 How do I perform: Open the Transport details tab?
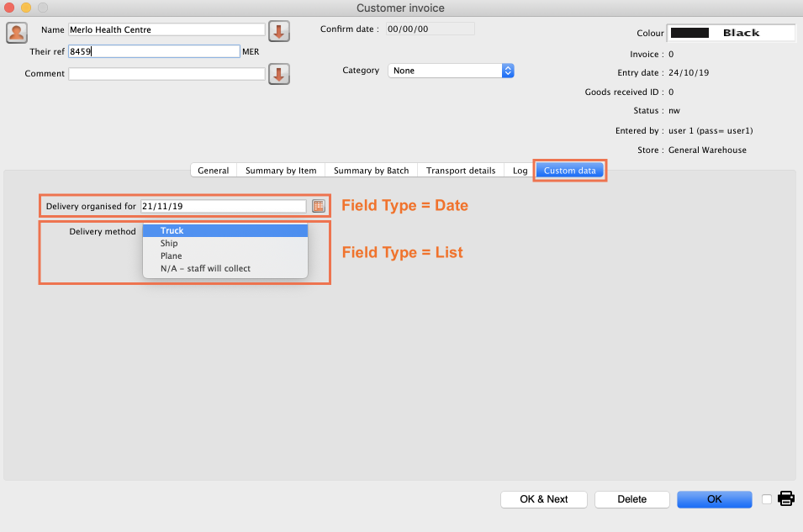pyautogui.click(x=460, y=171)
